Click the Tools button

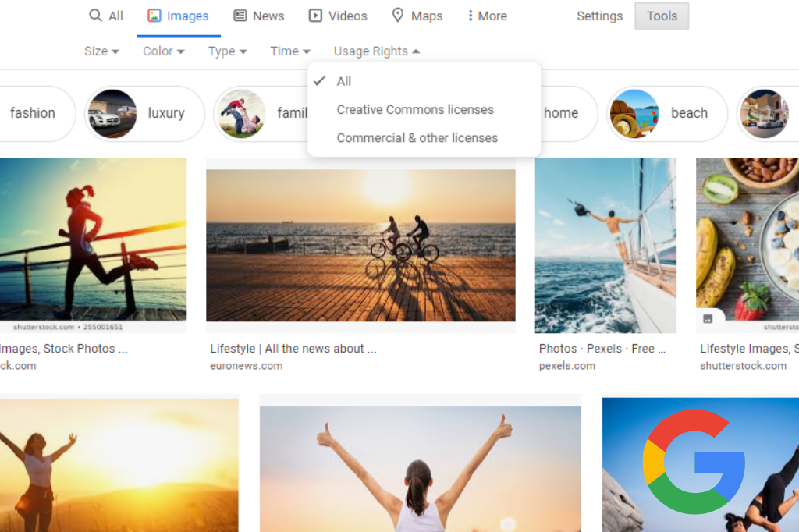661,15
